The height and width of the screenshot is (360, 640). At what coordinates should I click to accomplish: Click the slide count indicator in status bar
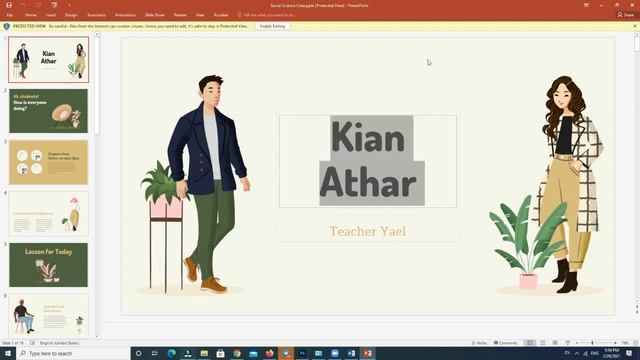pyautogui.click(x=13, y=343)
